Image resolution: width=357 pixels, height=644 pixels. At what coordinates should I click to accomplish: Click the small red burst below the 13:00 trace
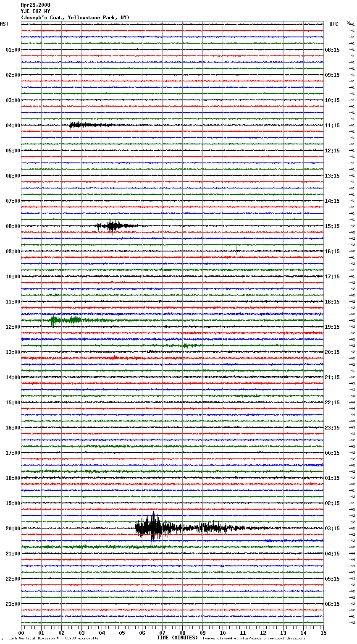[x=114, y=358]
